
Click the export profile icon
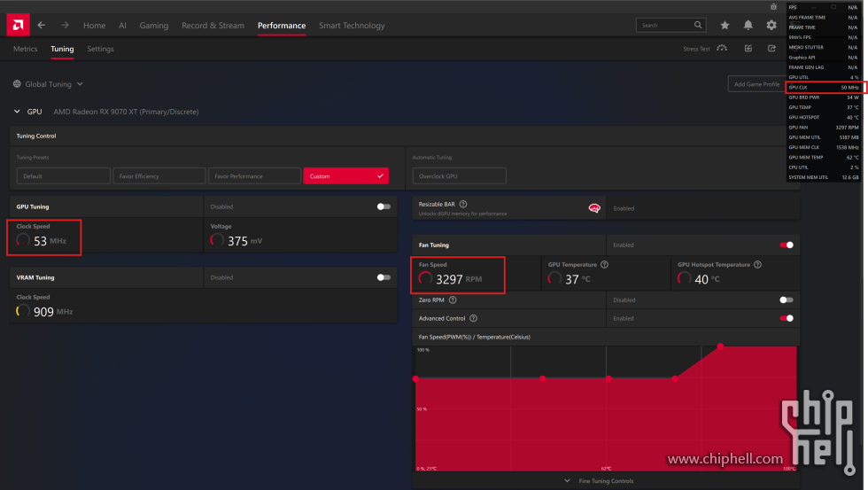(771, 48)
